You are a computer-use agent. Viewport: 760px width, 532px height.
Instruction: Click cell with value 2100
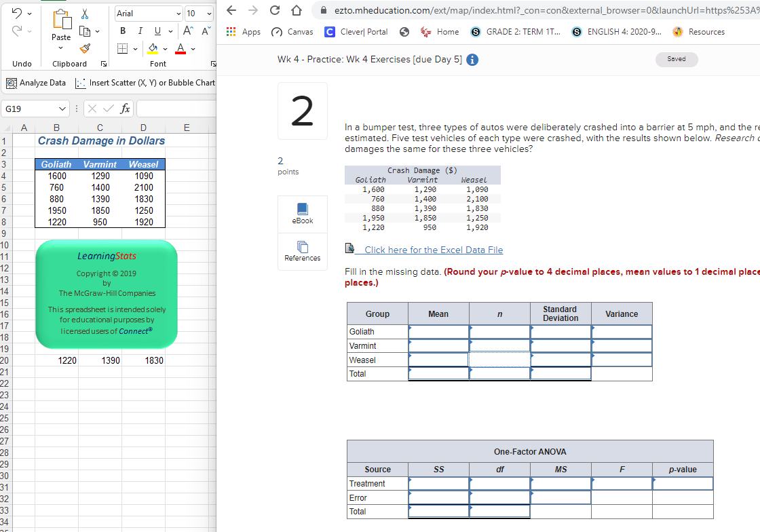point(143,187)
